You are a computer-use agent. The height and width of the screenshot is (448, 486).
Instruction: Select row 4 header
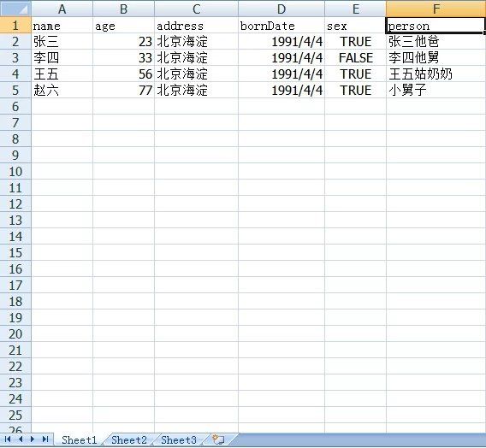pos(15,74)
